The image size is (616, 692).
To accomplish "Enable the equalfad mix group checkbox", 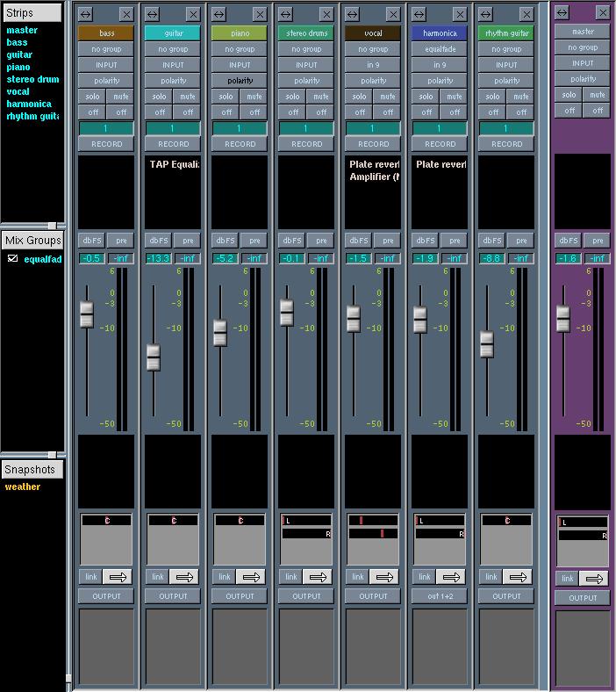I will coord(12,259).
